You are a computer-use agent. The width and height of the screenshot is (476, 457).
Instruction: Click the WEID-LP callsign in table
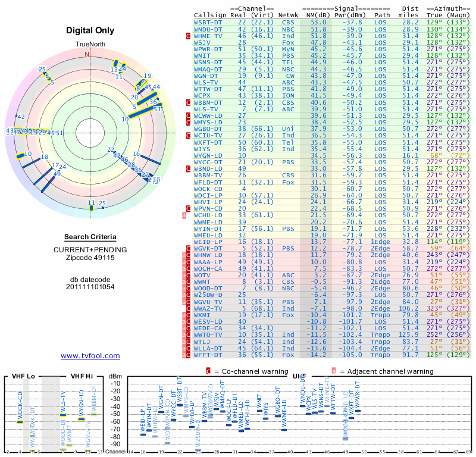point(208,242)
